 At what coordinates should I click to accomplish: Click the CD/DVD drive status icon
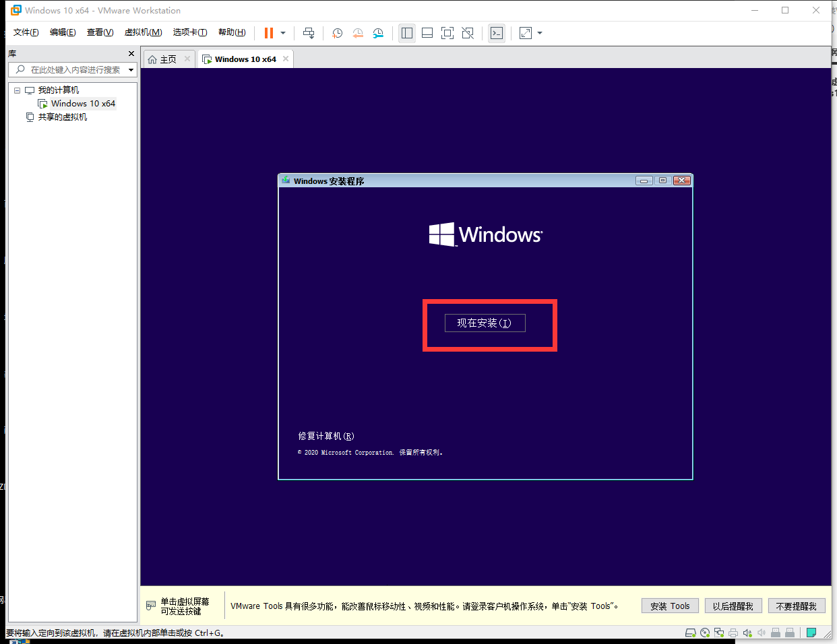[x=705, y=633]
